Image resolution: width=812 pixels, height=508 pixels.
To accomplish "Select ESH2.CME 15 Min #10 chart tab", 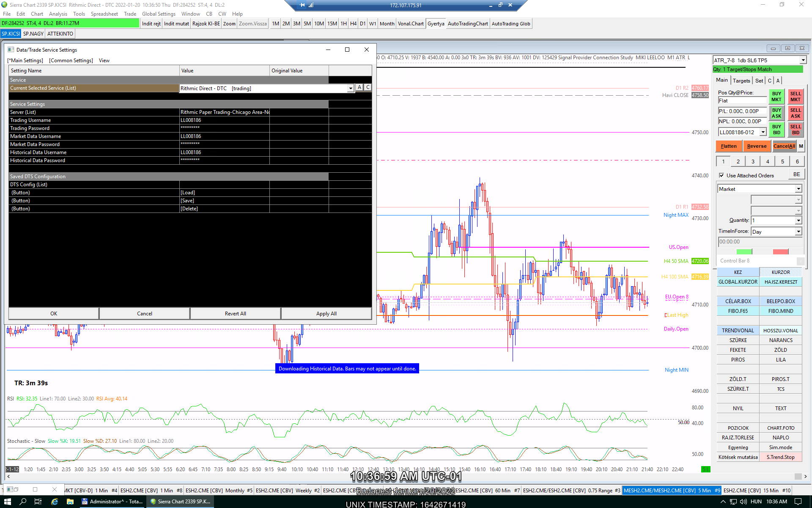I will pyautogui.click(x=757, y=490).
